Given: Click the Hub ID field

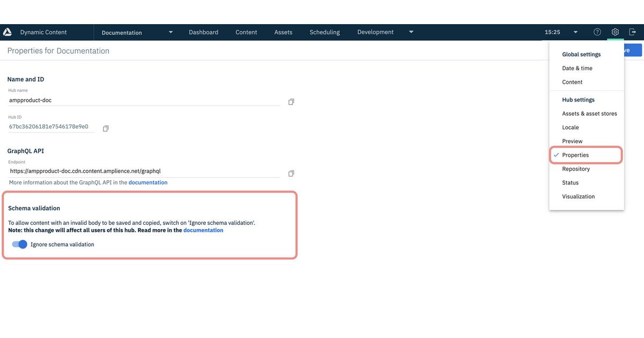Looking at the screenshot, I should (x=51, y=127).
